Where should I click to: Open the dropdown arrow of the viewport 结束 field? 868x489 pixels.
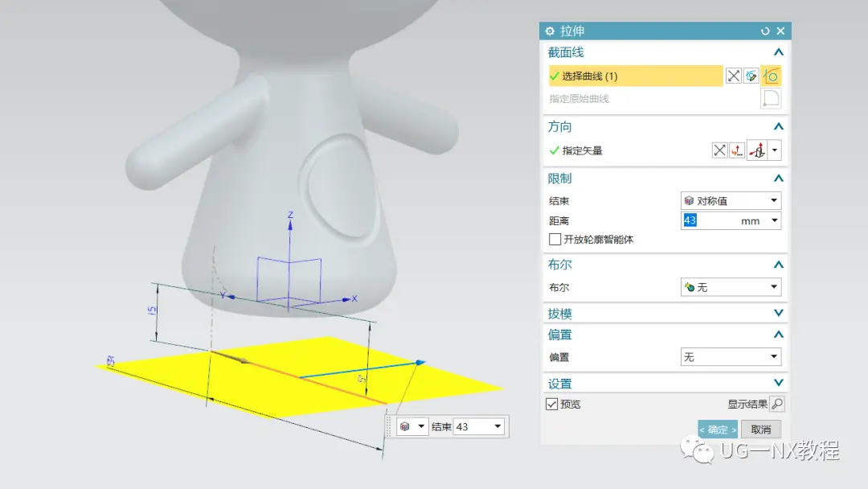click(x=497, y=426)
